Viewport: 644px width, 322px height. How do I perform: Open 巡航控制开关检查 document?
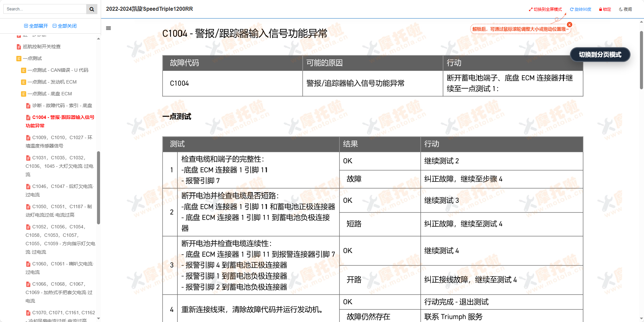click(42, 46)
